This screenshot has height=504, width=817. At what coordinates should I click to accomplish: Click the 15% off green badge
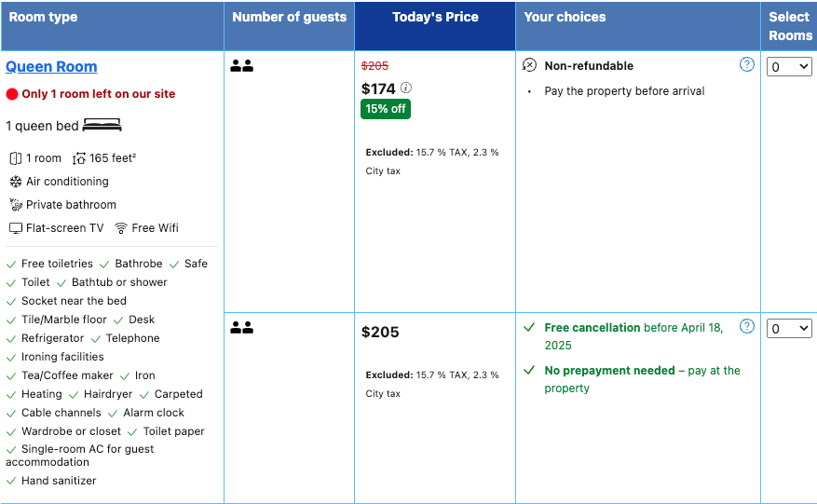click(x=386, y=109)
